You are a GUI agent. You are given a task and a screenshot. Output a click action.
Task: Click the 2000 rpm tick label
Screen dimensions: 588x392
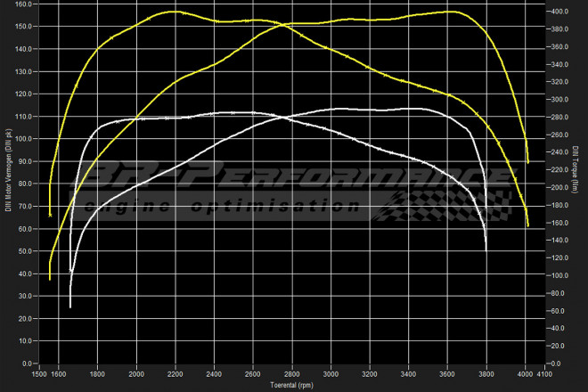click(x=137, y=374)
